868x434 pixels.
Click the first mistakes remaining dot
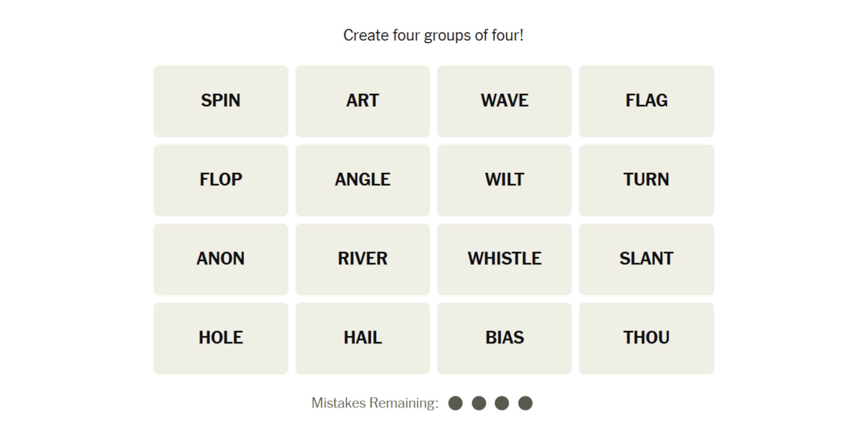point(455,403)
